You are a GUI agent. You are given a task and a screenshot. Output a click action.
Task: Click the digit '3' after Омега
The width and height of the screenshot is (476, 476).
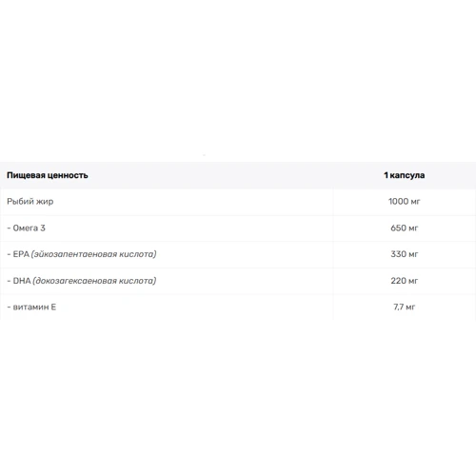[43, 228]
